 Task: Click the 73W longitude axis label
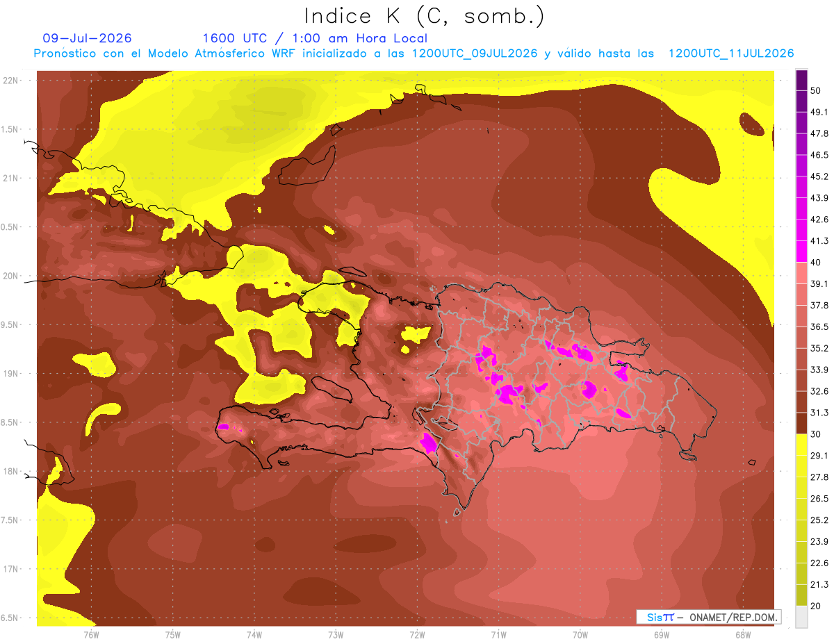tap(336, 634)
